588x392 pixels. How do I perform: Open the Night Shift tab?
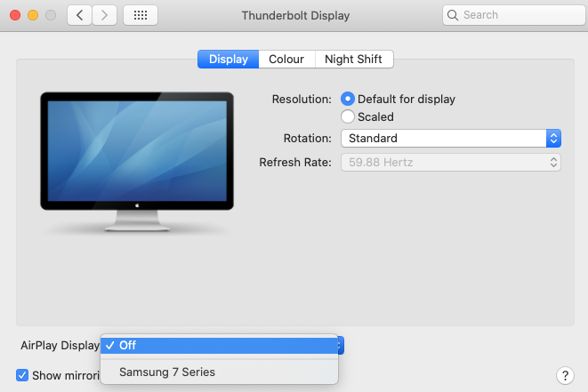pos(354,60)
